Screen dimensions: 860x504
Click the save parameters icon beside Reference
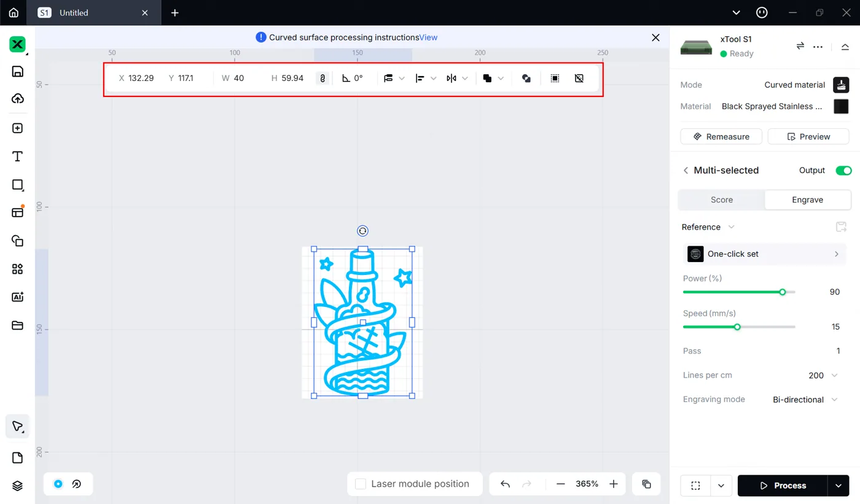point(841,227)
